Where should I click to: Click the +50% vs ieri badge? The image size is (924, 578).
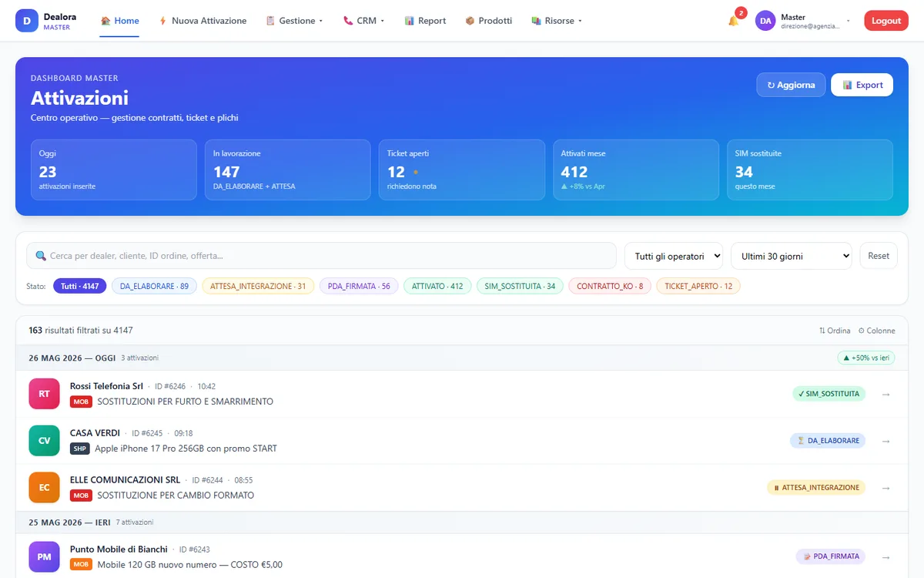coord(866,358)
